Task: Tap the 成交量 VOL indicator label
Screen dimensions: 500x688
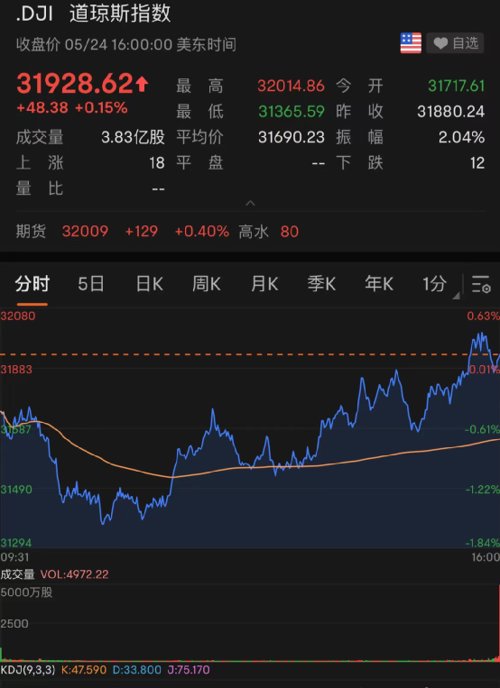Action: pos(54,574)
